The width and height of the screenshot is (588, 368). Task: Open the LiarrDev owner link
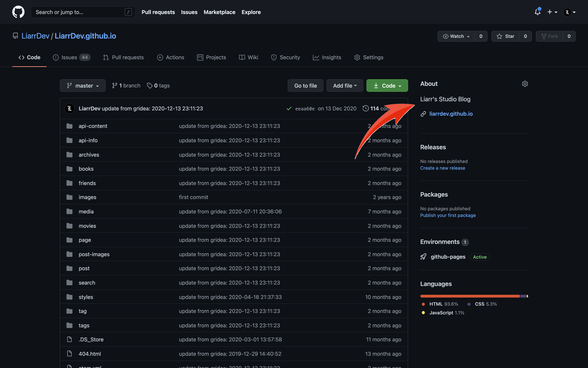click(35, 36)
